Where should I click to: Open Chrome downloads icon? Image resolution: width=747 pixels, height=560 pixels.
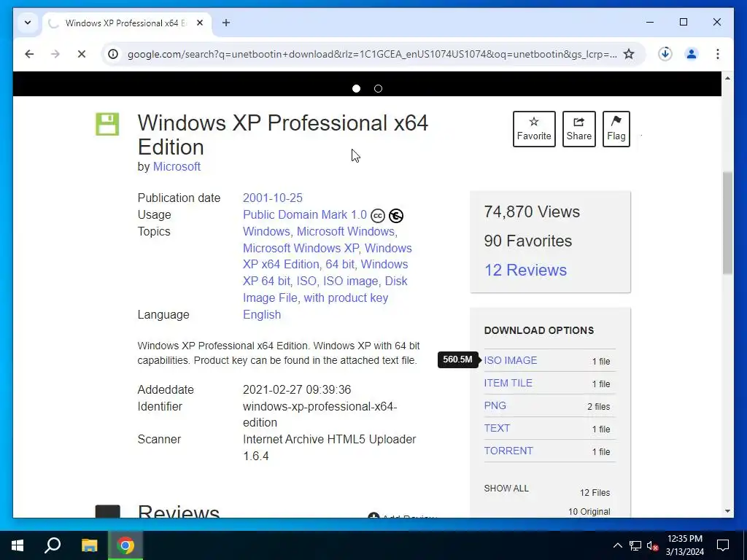pos(665,54)
